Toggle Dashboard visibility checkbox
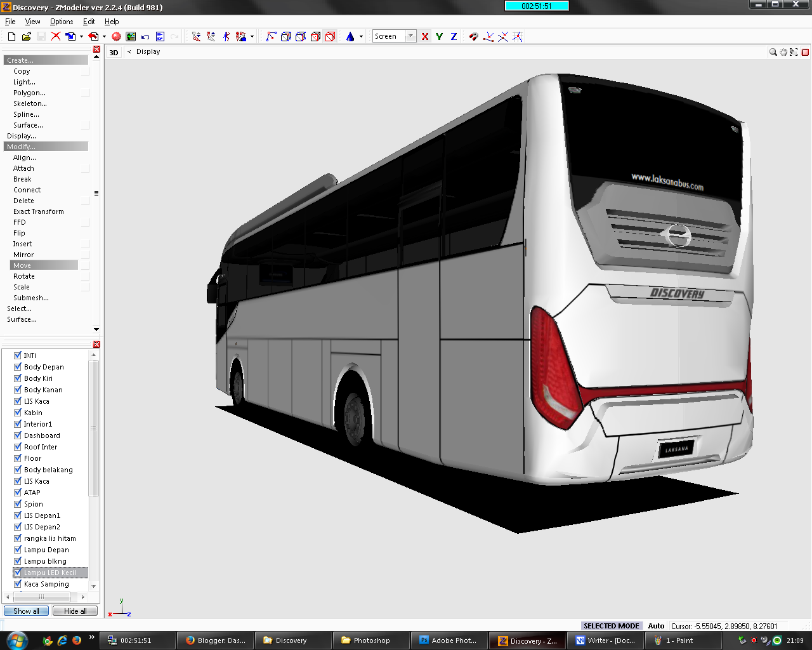This screenshot has height=650, width=812. tap(18, 435)
